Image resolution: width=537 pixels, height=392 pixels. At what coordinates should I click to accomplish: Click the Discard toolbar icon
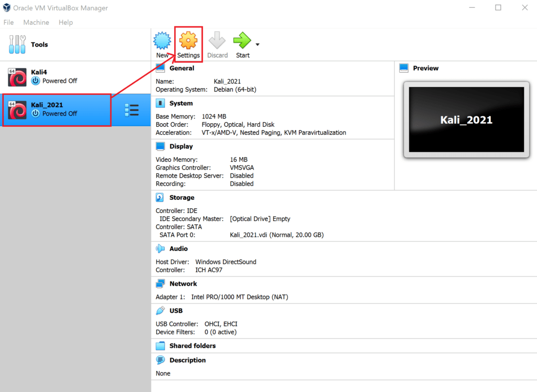[x=217, y=40]
